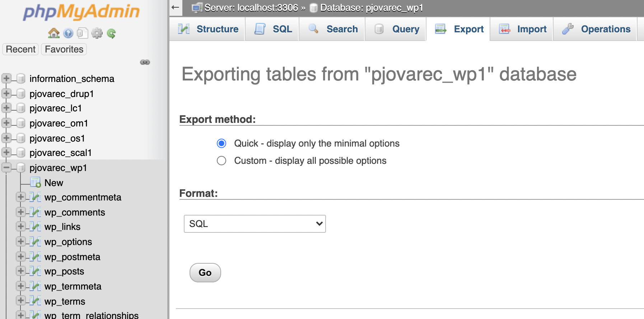Image resolution: width=644 pixels, height=319 pixels.
Task: Open settings via the gear icon
Action: (97, 33)
